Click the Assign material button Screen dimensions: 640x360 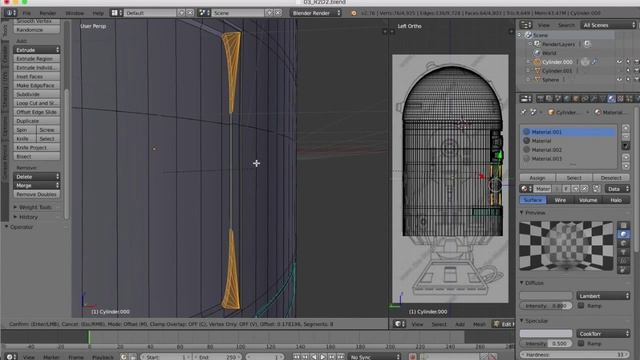click(x=537, y=178)
